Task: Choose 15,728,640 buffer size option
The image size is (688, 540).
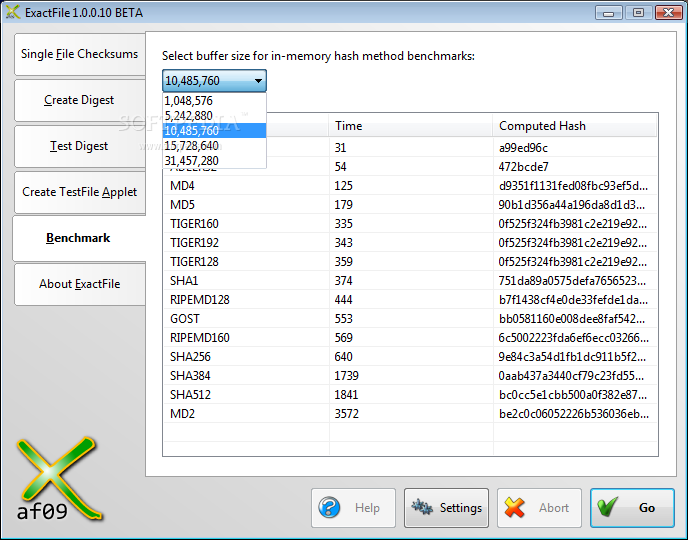Action: pyautogui.click(x=214, y=146)
